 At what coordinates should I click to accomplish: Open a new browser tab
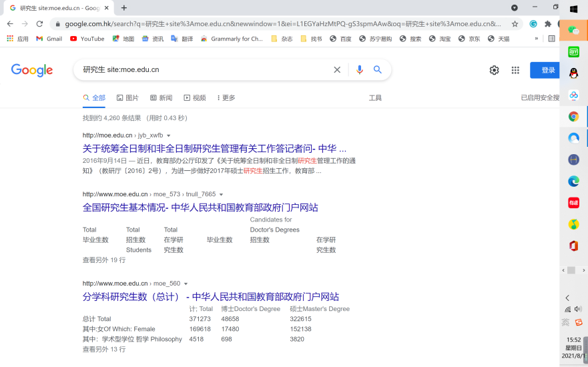[124, 8]
